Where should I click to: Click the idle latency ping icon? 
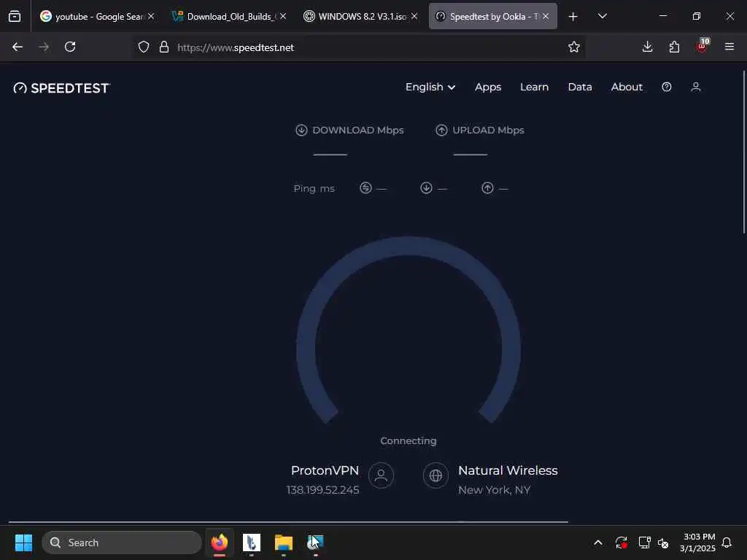(365, 188)
